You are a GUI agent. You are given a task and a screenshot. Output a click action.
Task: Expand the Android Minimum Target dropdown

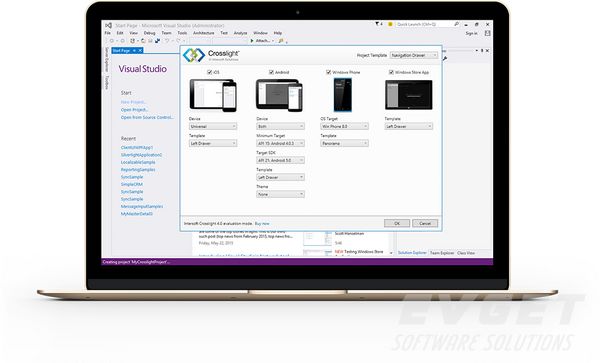point(280,143)
